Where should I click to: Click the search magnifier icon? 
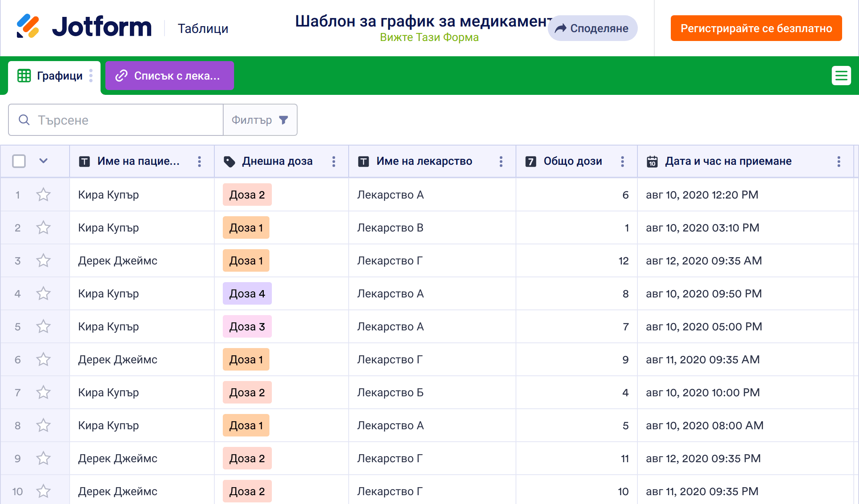click(x=24, y=120)
